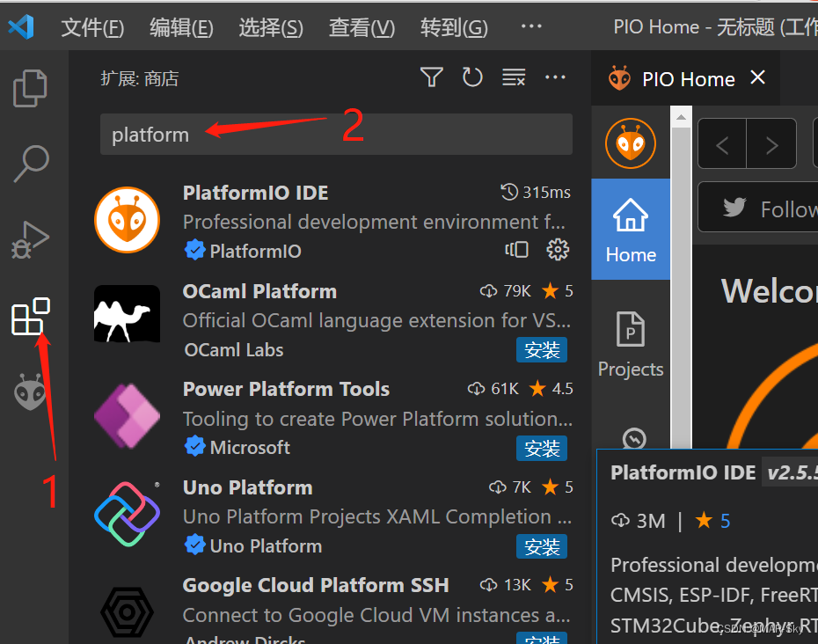Screen dimensions: 818x644
Task: Open the editor title bar ellipsis menu
Action: [x=530, y=26]
